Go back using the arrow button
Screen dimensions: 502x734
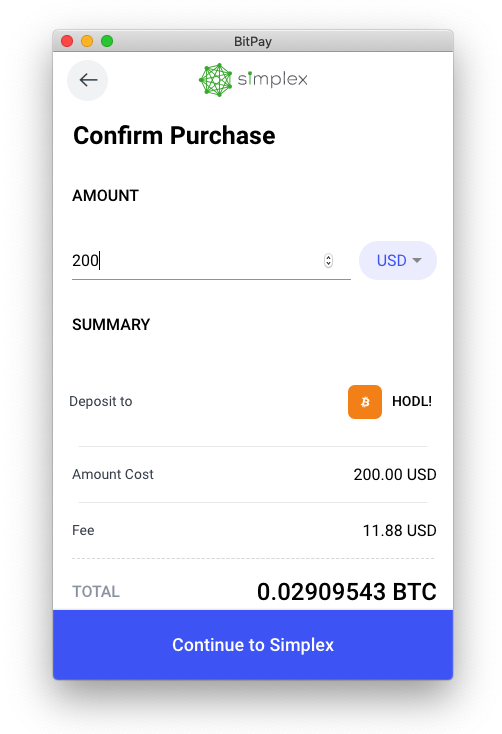coord(88,81)
